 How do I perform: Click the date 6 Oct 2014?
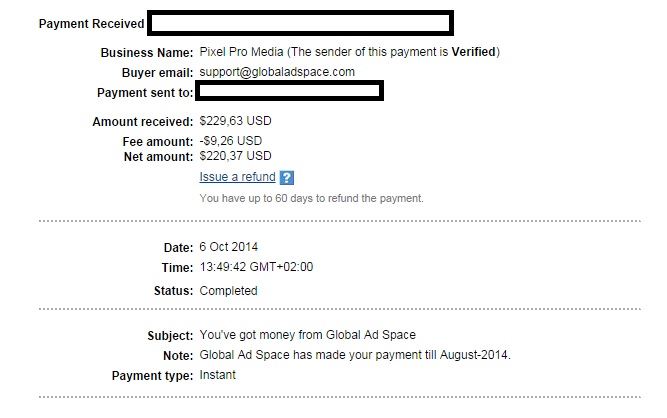click(228, 247)
